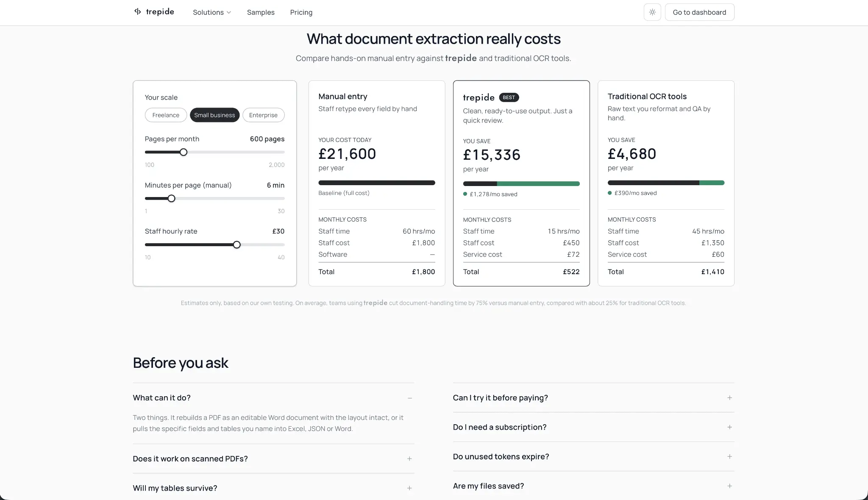This screenshot has height=500, width=868.
Task: Collapse the 'What can it do?' minus icon
Action: click(409, 398)
